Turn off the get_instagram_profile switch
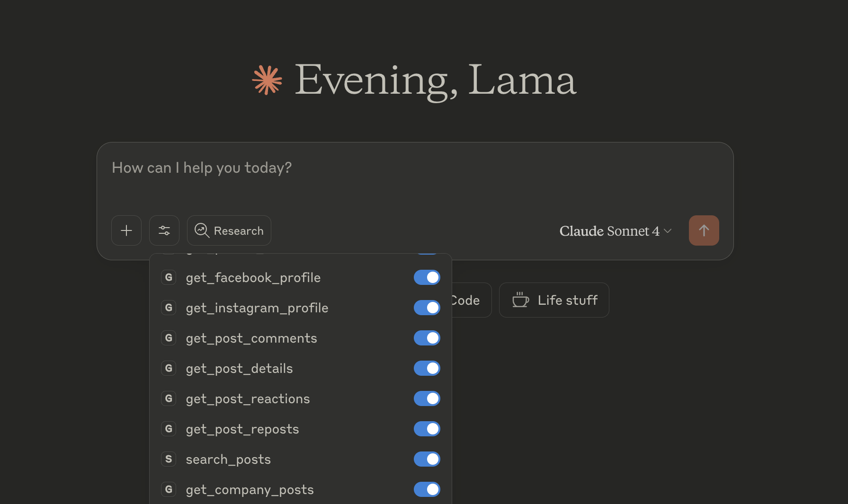848x504 pixels. click(427, 308)
